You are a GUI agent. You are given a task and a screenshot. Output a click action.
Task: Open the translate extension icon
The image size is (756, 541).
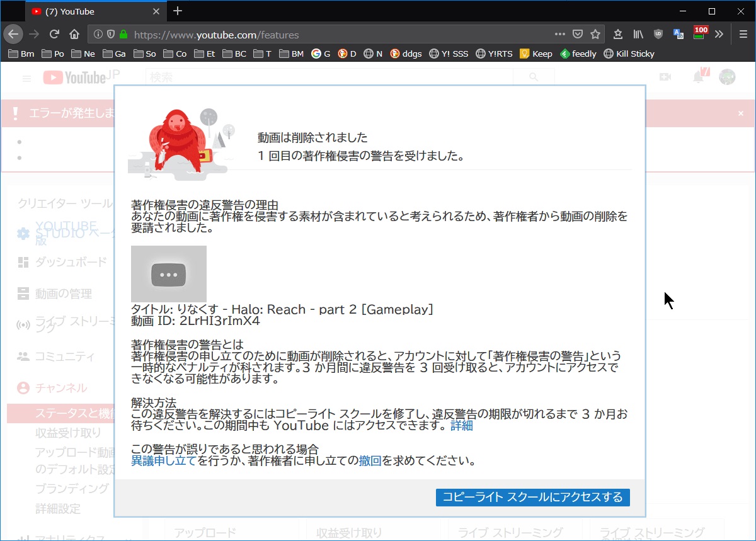click(x=679, y=35)
